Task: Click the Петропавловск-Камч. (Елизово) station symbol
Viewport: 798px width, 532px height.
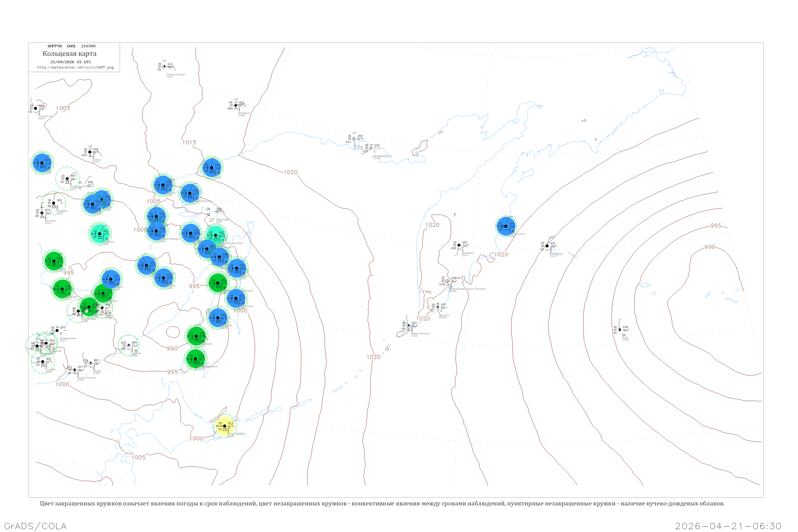Action: click(447, 281)
